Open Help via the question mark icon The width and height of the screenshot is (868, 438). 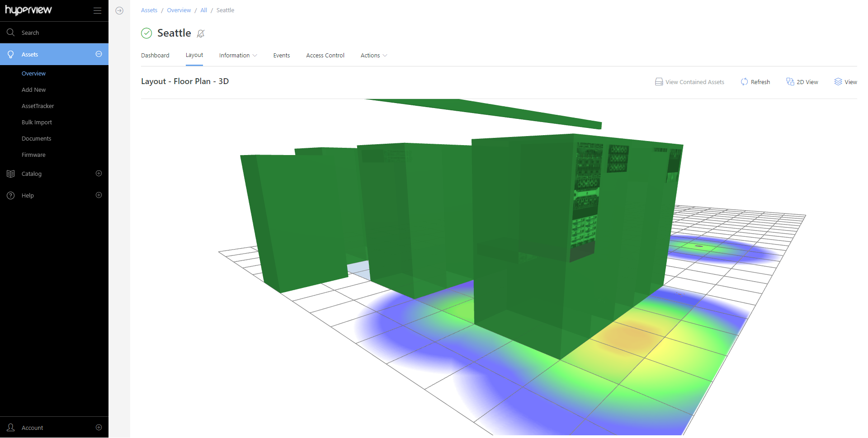click(x=11, y=195)
